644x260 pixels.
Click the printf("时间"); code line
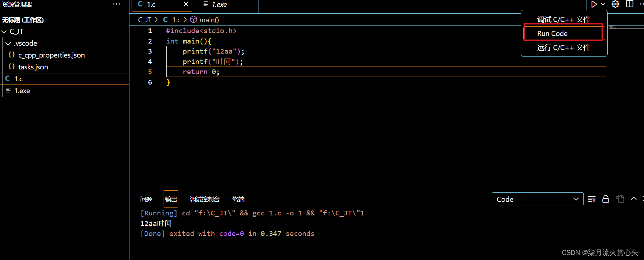coord(213,62)
